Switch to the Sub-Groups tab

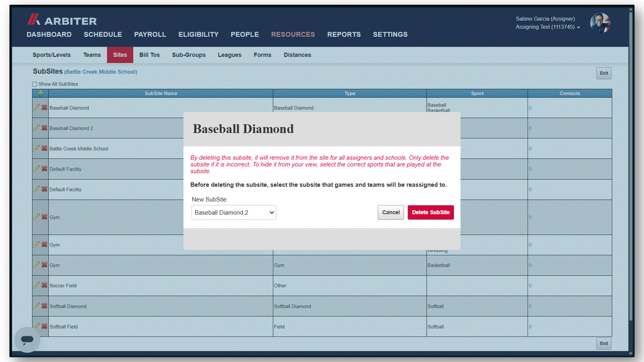click(189, 55)
